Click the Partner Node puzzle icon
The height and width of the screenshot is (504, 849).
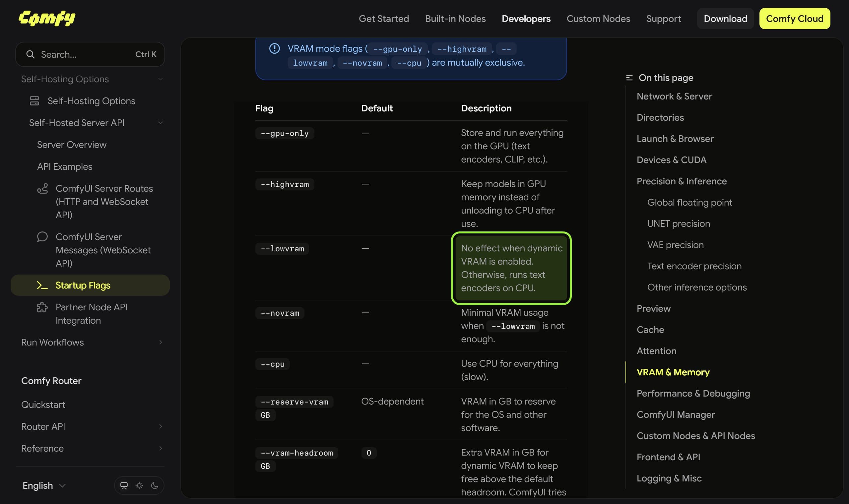click(42, 307)
